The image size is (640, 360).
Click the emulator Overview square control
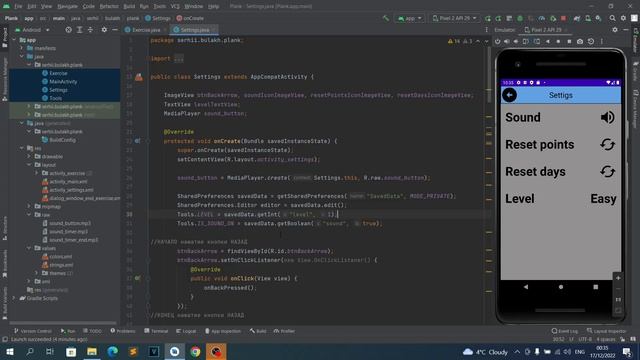[569, 41]
